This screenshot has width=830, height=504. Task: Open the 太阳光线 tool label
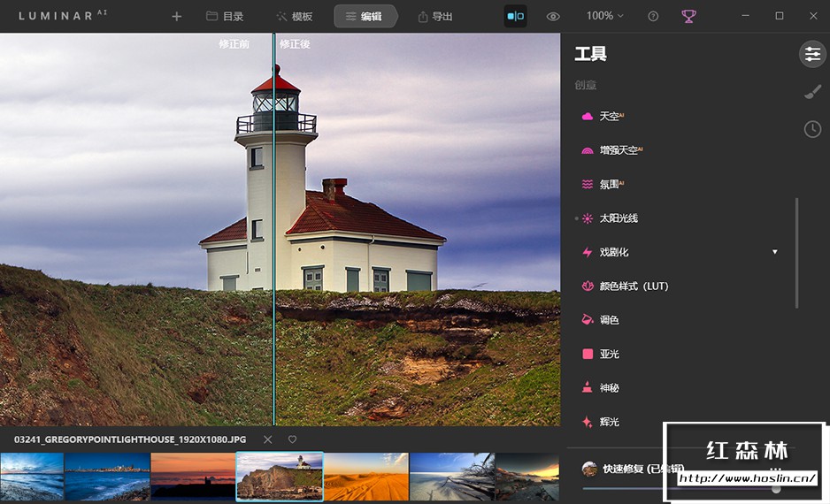(x=619, y=218)
